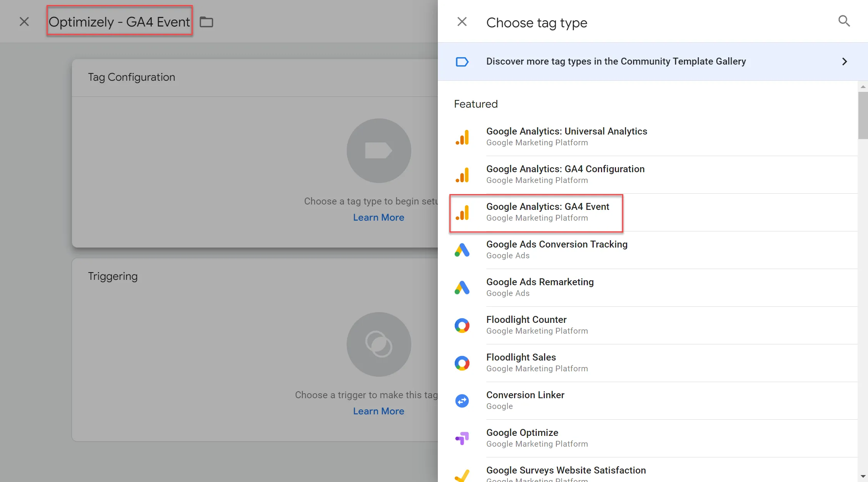Expand Community Template Gallery chevron arrow
Screen dimensions: 868x482
coord(845,61)
